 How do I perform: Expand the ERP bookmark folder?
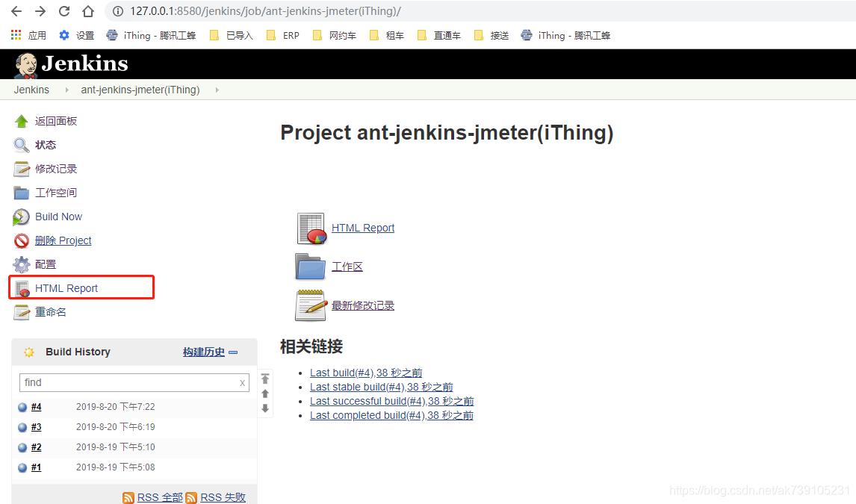pyautogui.click(x=283, y=35)
